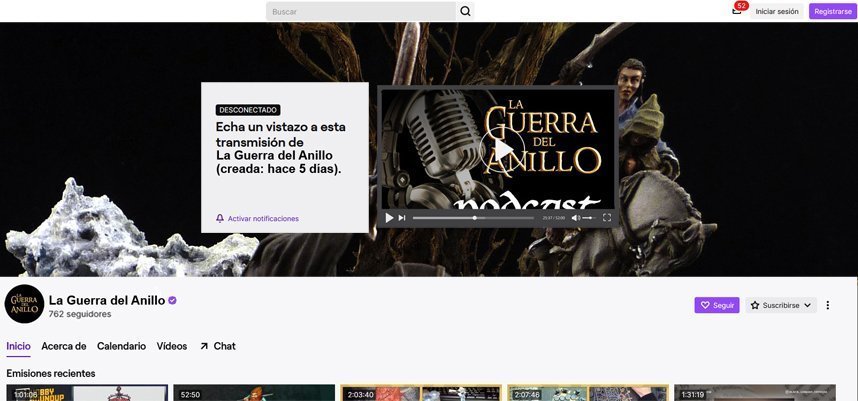Image resolution: width=858 pixels, height=401 pixels.
Task: Click Iniciar sesión button
Action: 776,11
